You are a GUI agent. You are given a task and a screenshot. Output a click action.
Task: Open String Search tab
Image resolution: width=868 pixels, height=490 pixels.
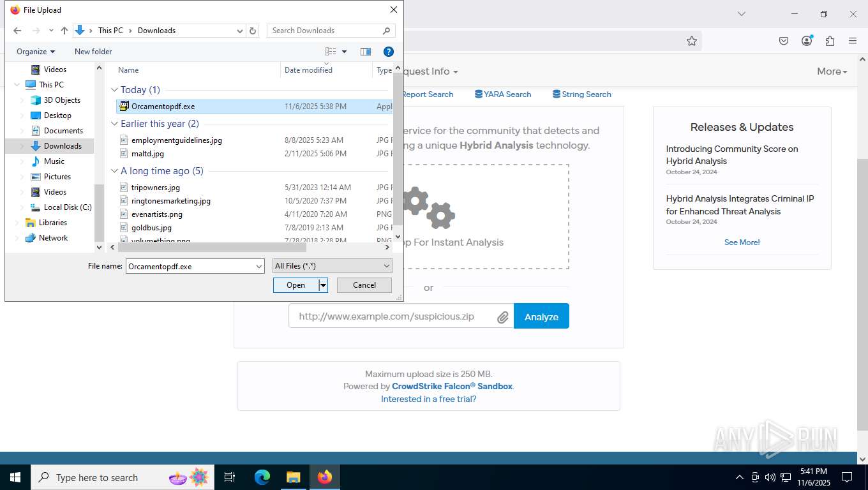[582, 94]
